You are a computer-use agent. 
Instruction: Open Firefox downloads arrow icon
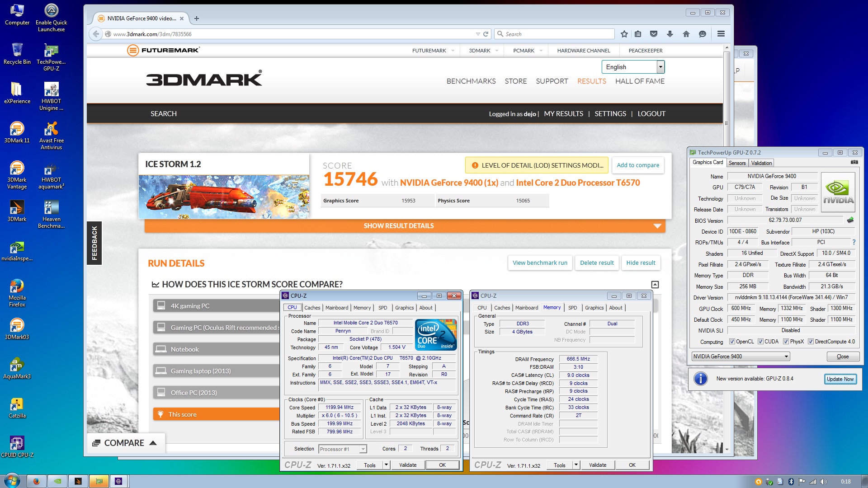pyautogui.click(x=670, y=34)
